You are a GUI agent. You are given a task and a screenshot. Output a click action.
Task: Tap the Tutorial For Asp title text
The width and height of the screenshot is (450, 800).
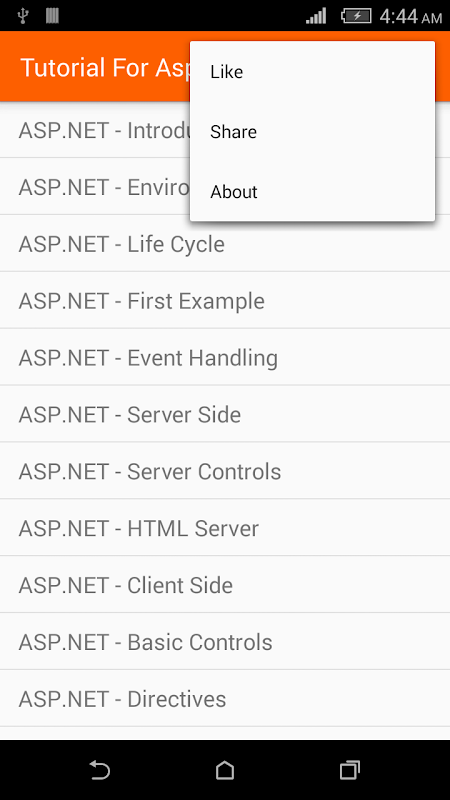tap(105, 67)
